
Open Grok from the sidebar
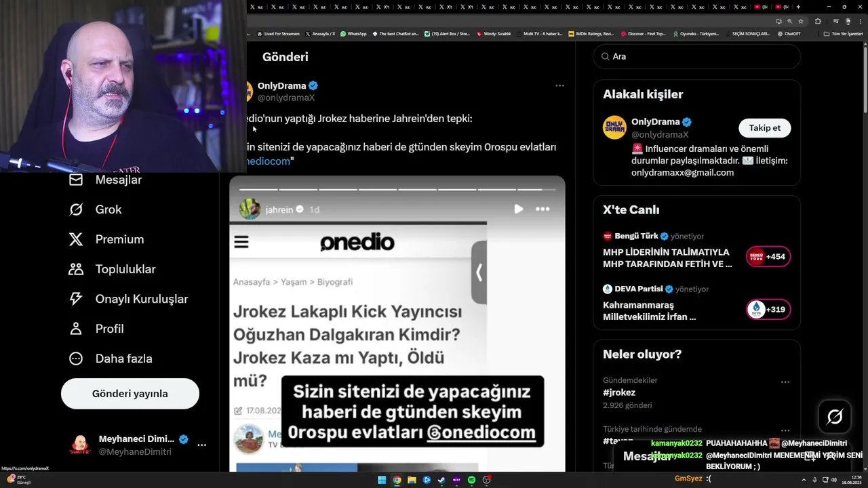[95, 209]
